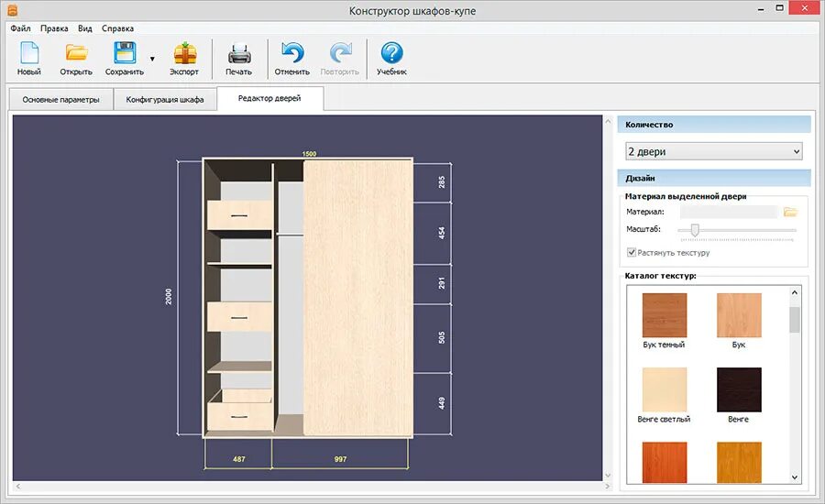Click the 997 width dimension label
This screenshot has height=504, width=825.
coord(340,459)
